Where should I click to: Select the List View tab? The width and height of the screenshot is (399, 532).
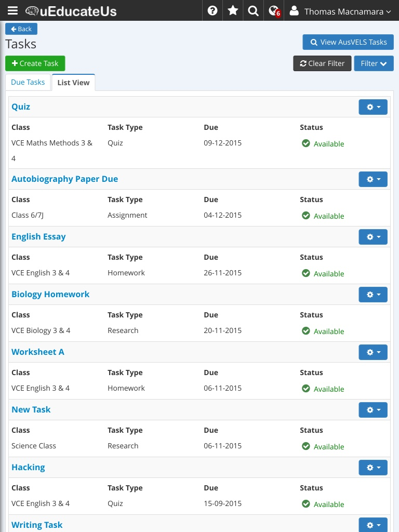click(73, 83)
